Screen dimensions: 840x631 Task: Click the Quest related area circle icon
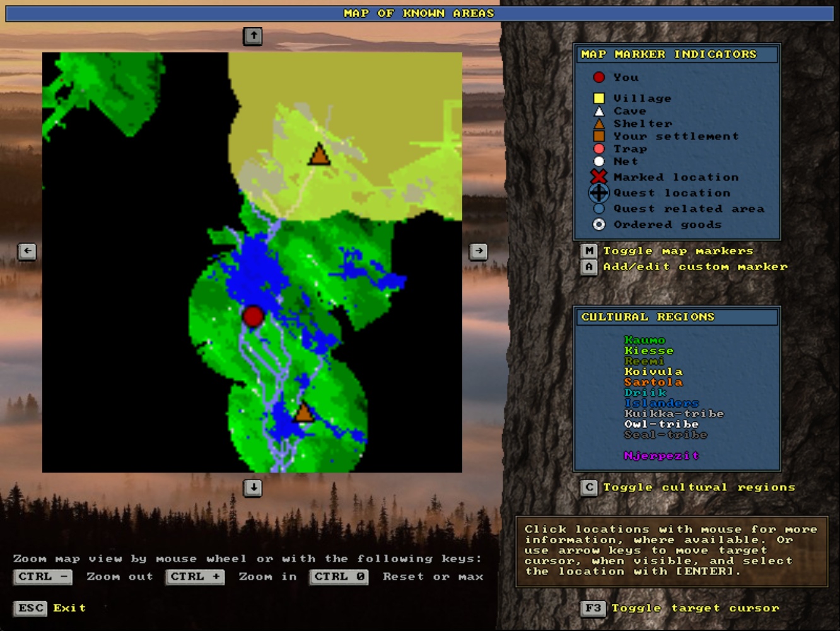pos(598,209)
